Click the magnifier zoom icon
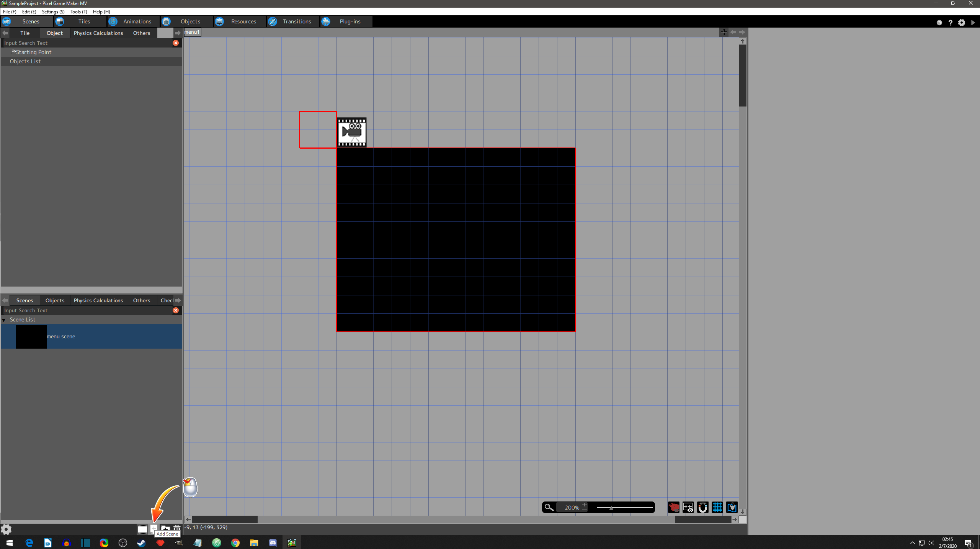The width and height of the screenshot is (980, 549). [x=549, y=507]
